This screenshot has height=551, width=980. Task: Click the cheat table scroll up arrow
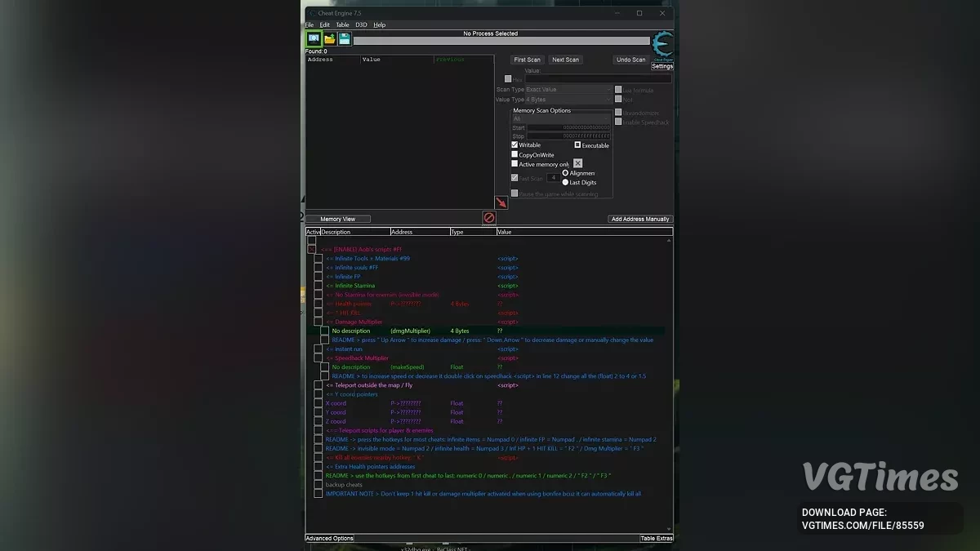pos(670,241)
